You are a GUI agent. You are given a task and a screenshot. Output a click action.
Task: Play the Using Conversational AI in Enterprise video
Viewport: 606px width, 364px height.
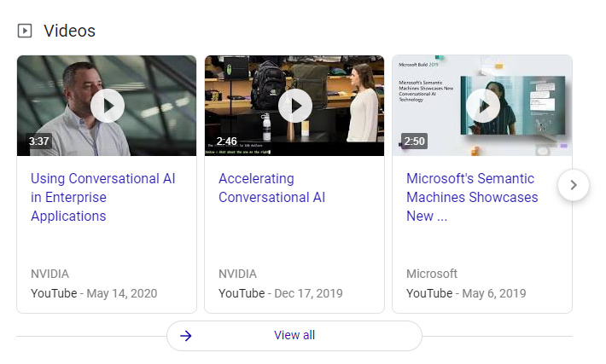tap(108, 106)
